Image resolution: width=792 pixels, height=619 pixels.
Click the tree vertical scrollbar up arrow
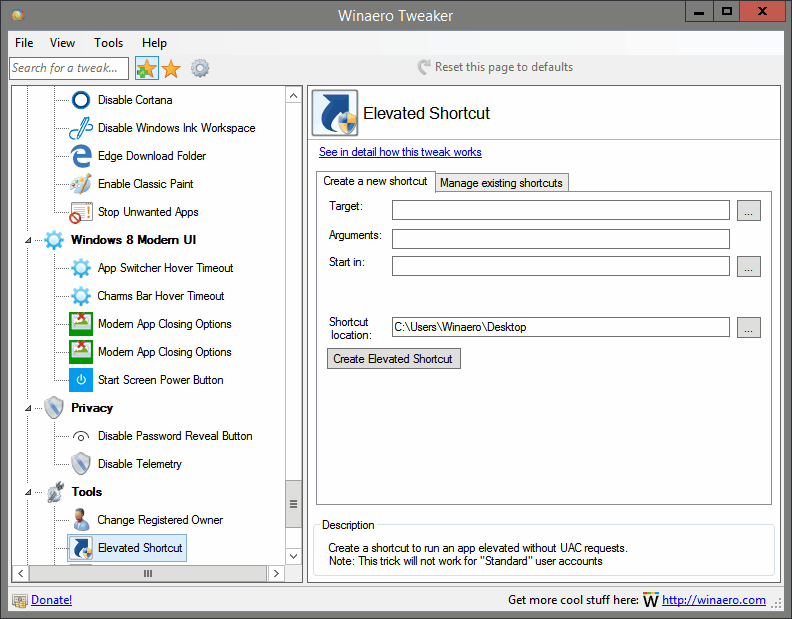[293, 96]
